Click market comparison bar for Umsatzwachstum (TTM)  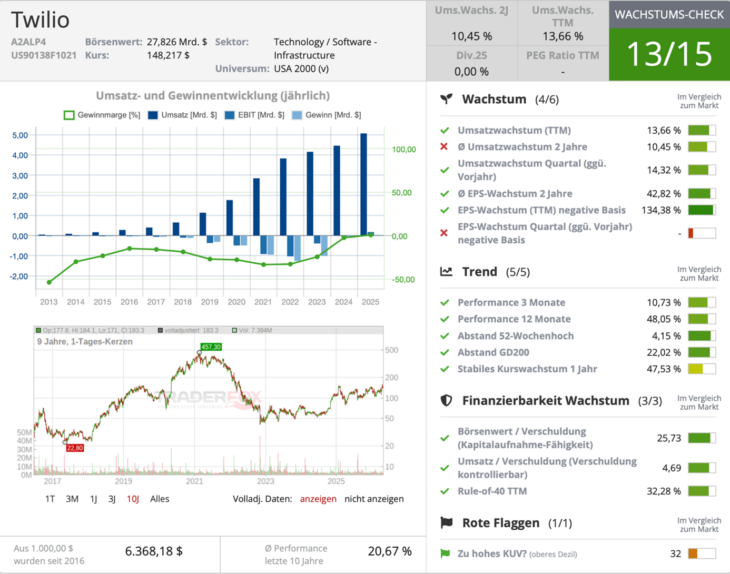[702, 130]
